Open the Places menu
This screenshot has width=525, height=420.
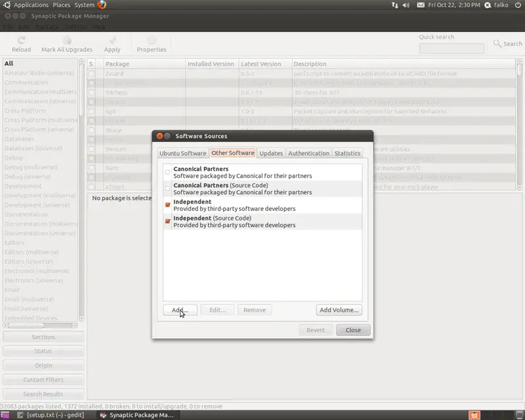coord(62,5)
